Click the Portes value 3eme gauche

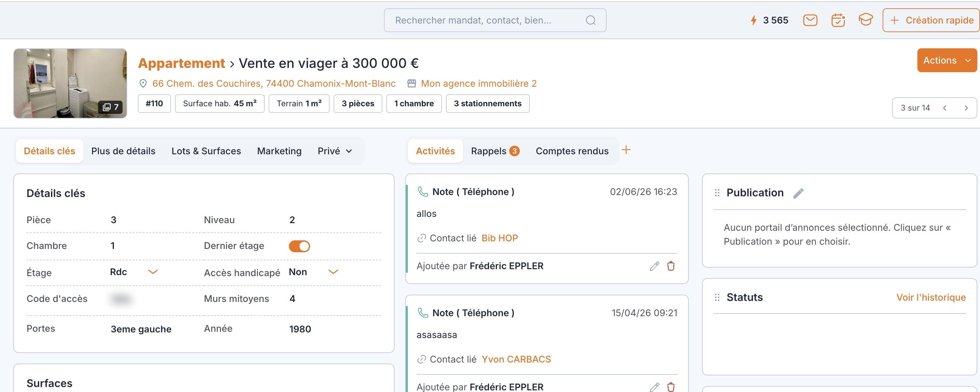[x=141, y=329]
